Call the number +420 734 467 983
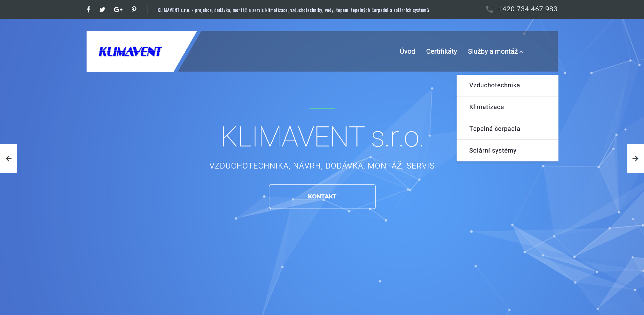The image size is (644, 315). pyautogui.click(x=528, y=9)
